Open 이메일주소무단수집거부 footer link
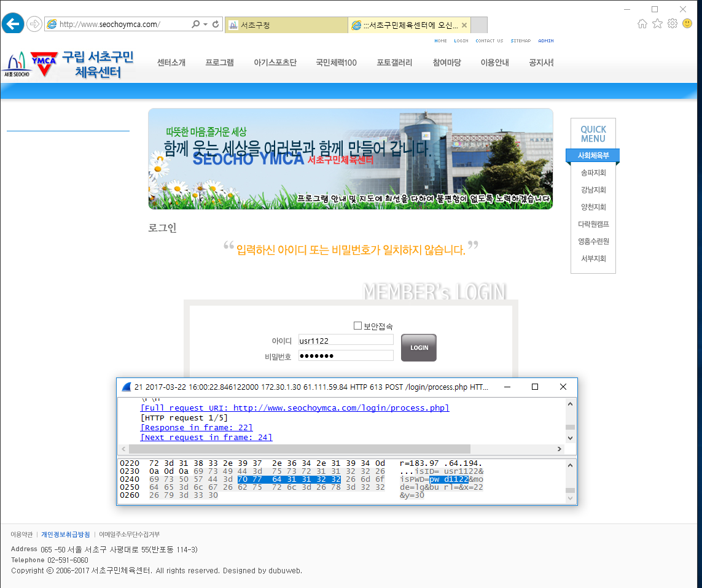 click(x=129, y=535)
